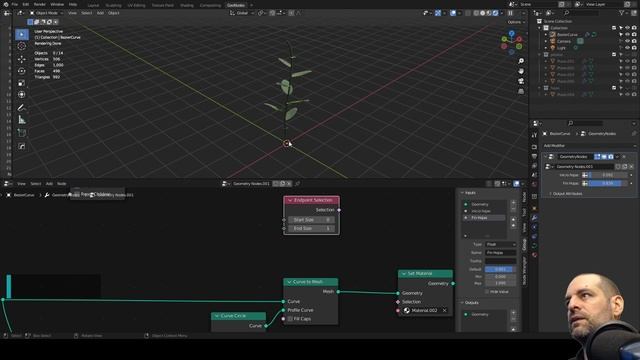Click the End Size field on Endpoint Selection
The width and height of the screenshot is (640, 360).
[311, 229]
